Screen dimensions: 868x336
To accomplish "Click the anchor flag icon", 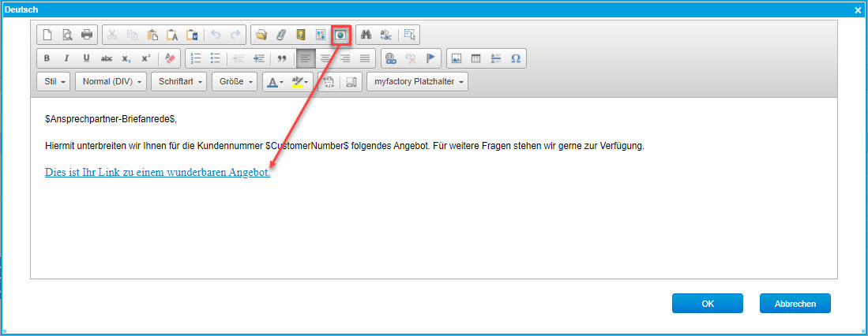I will click(430, 58).
